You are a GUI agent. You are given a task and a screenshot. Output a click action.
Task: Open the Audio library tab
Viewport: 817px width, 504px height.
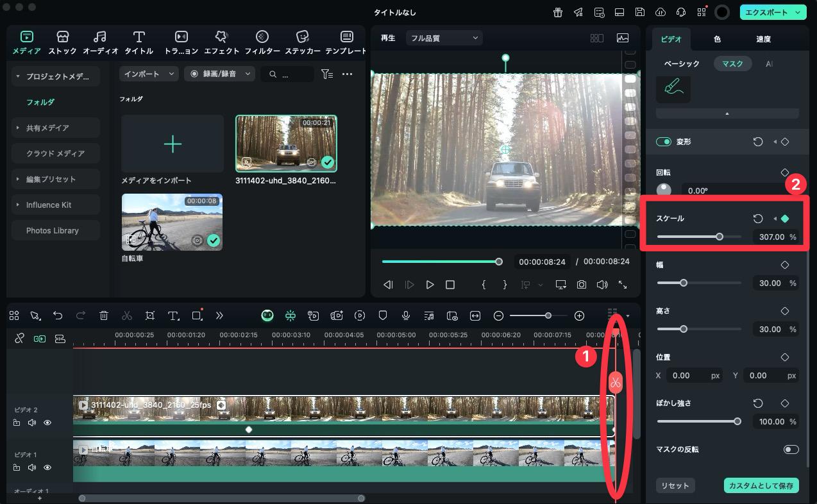tap(100, 42)
